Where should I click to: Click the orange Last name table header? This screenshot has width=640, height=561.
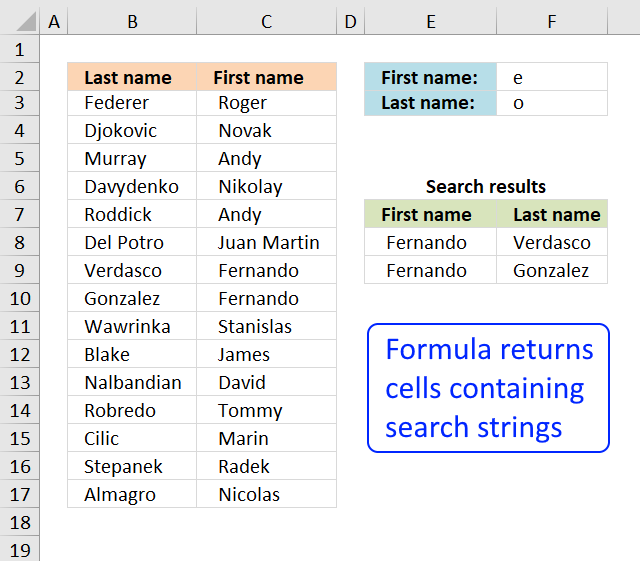132,77
